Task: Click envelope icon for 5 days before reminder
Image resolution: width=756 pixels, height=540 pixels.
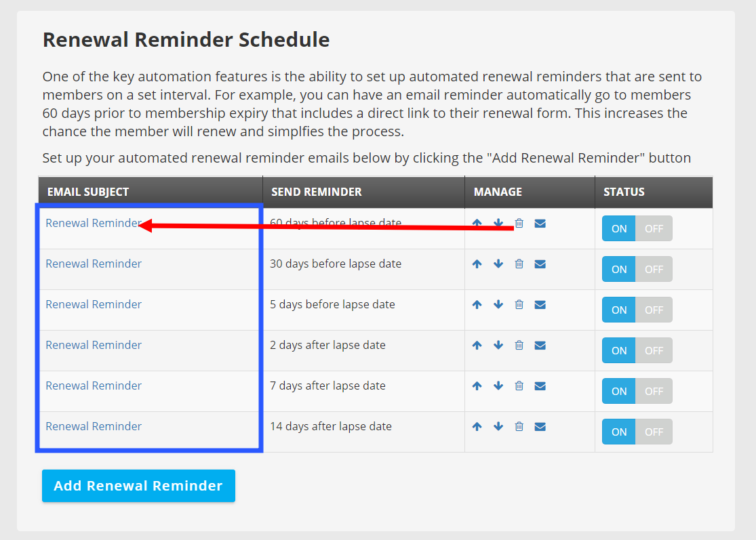Action: pyautogui.click(x=540, y=305)
